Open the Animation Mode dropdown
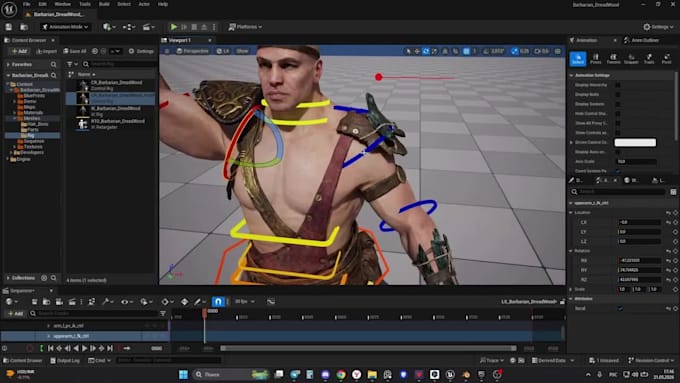 click(x=65, y=27)
